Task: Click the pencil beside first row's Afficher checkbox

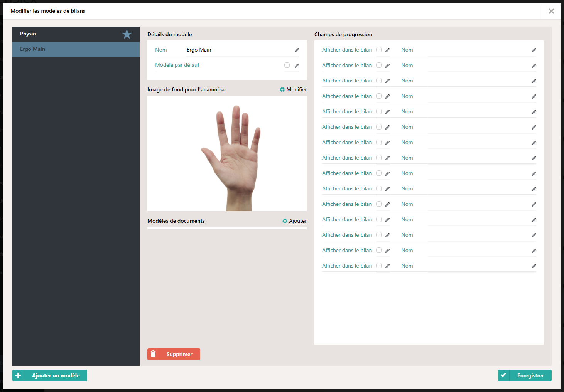Action: 387,50
